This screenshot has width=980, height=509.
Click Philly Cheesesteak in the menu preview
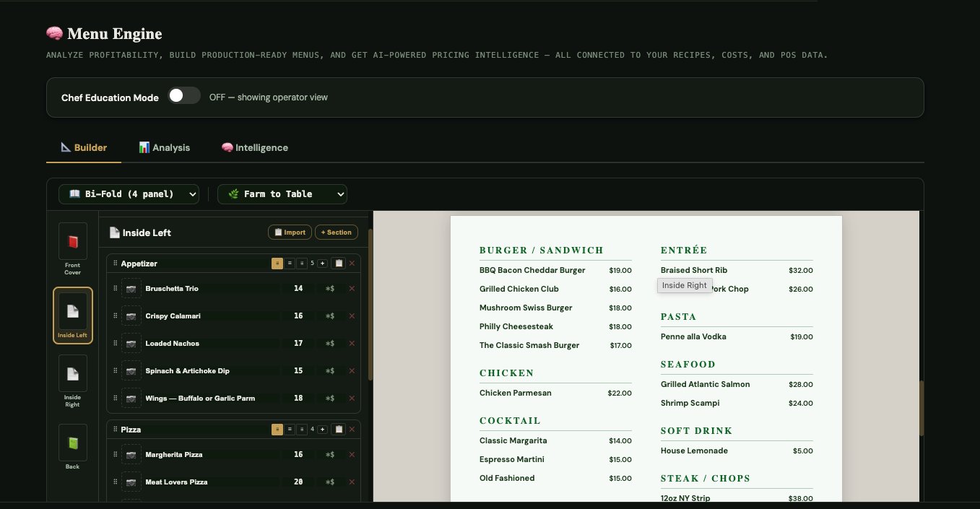(x=516, y=326)
